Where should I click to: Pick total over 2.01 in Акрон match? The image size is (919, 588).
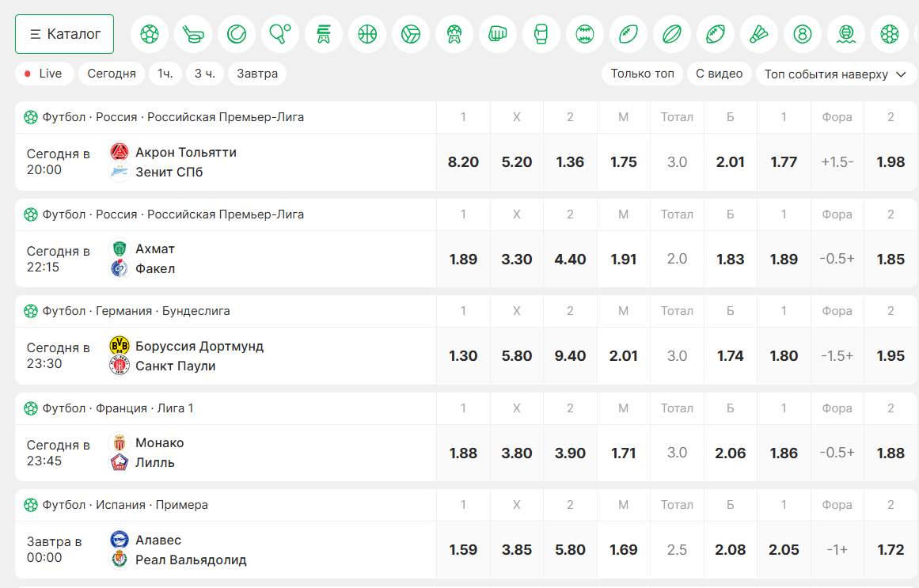click(731, 161)
